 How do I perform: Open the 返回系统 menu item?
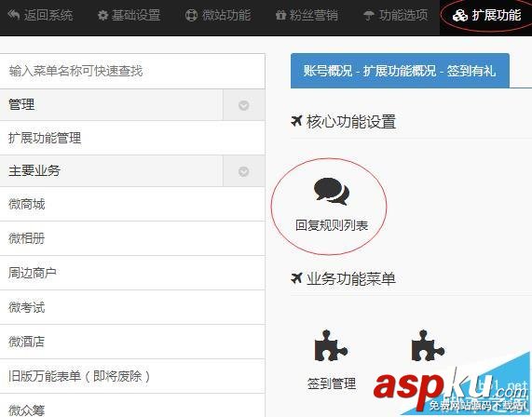[40, 15]
